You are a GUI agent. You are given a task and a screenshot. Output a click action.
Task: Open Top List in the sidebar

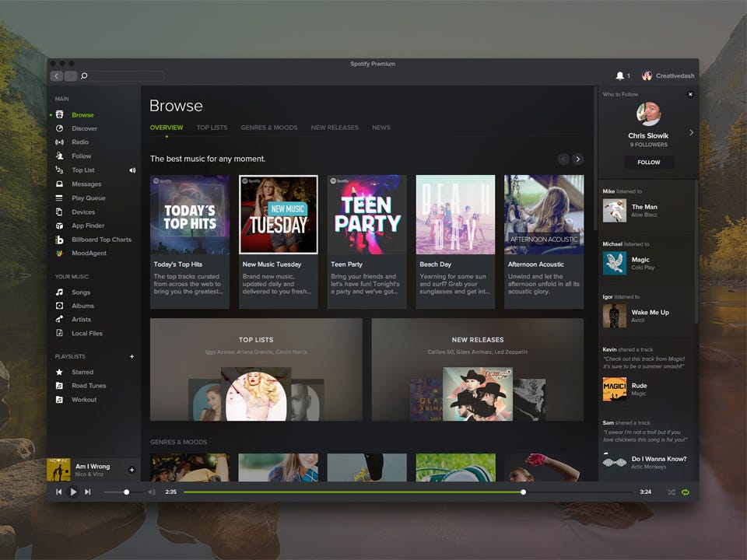pyautogui.click(x=83, y=170)
